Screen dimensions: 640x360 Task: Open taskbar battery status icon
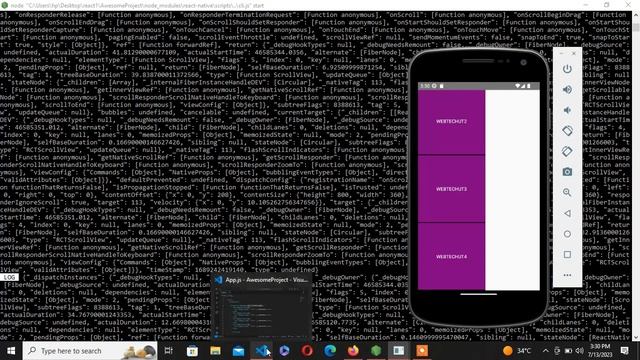[x=568, y=351]
